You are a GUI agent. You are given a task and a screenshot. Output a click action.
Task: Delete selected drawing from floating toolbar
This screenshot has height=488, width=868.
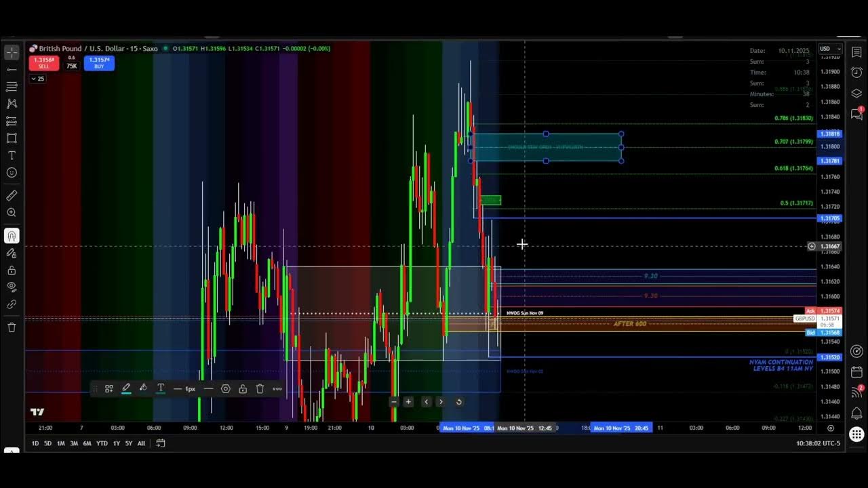[260, 389]
